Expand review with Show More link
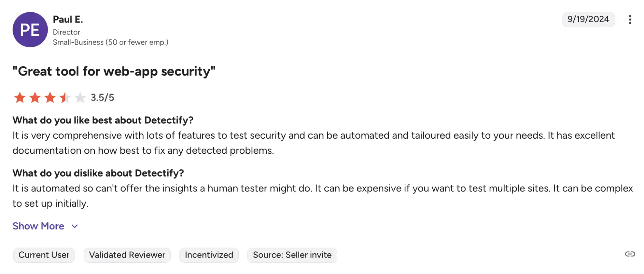This screenshot has height=274, width=644. pos(38,226)
